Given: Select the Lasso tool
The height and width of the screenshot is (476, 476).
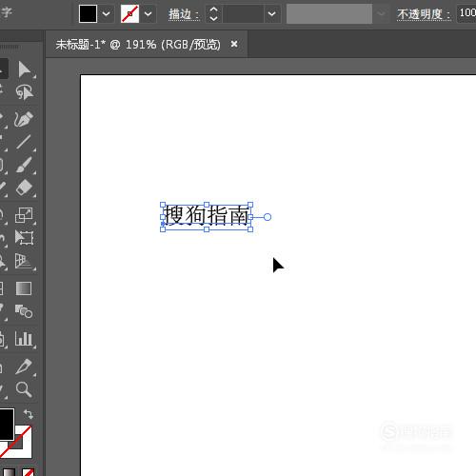Looking at the screenshot, I should point(24,92).
